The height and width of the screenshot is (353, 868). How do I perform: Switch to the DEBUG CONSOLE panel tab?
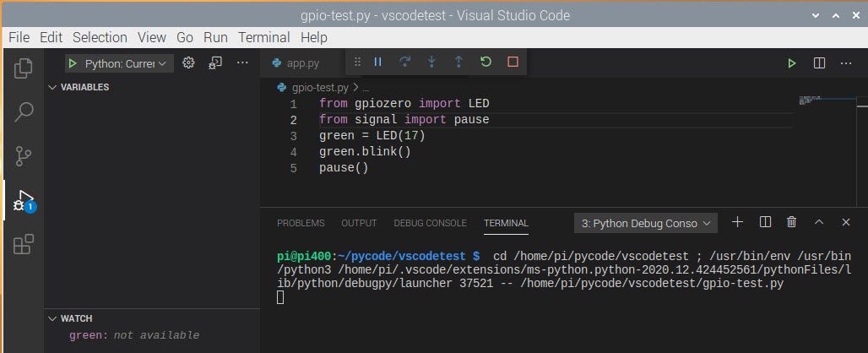pyautogui.click(x=430, y=223)
